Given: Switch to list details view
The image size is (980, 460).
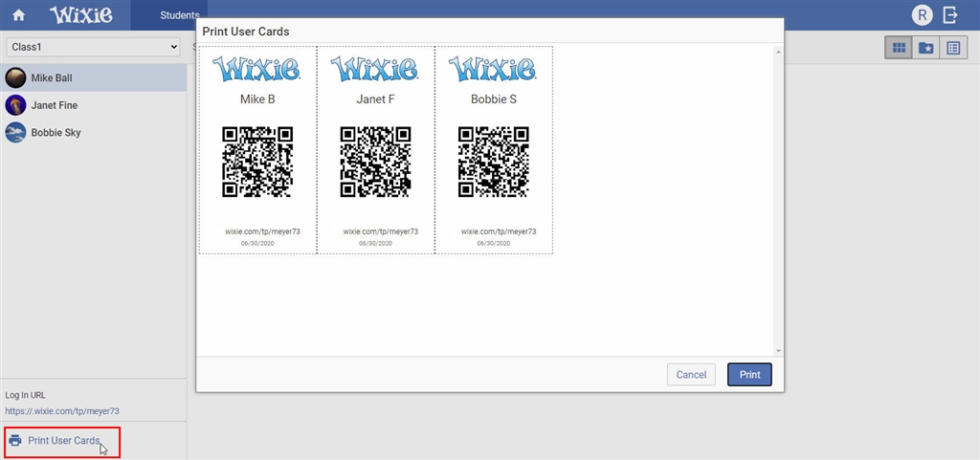Looking at the screenshot, I should tap(953, 48).
